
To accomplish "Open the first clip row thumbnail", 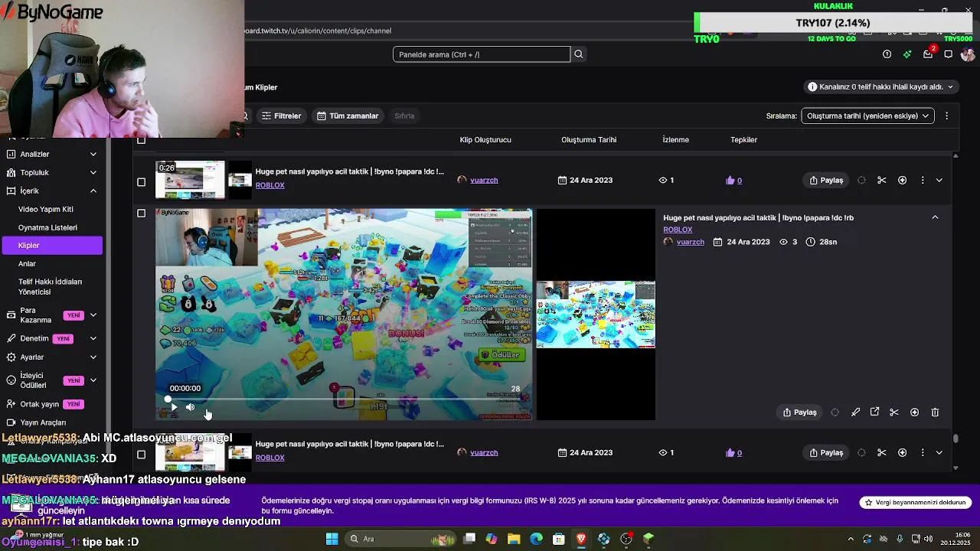I will pyautogui.click(x=190, y=181).
